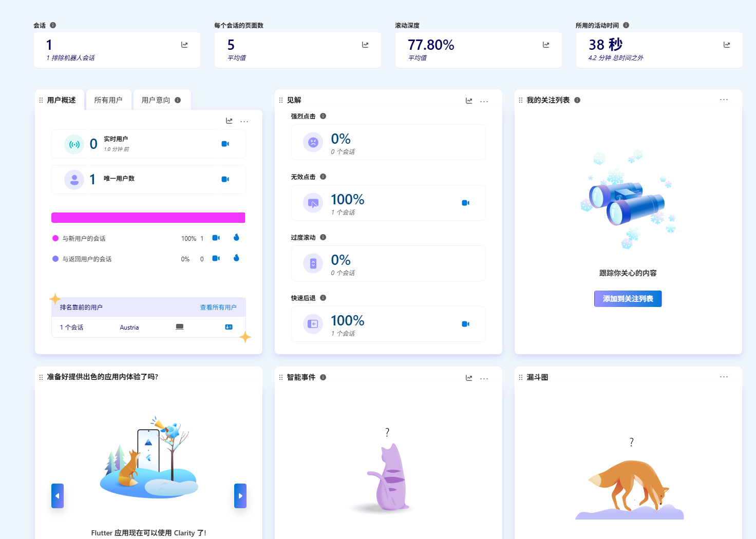
Task: Open trend chart for 会话 card
Action: click(184, 45)
